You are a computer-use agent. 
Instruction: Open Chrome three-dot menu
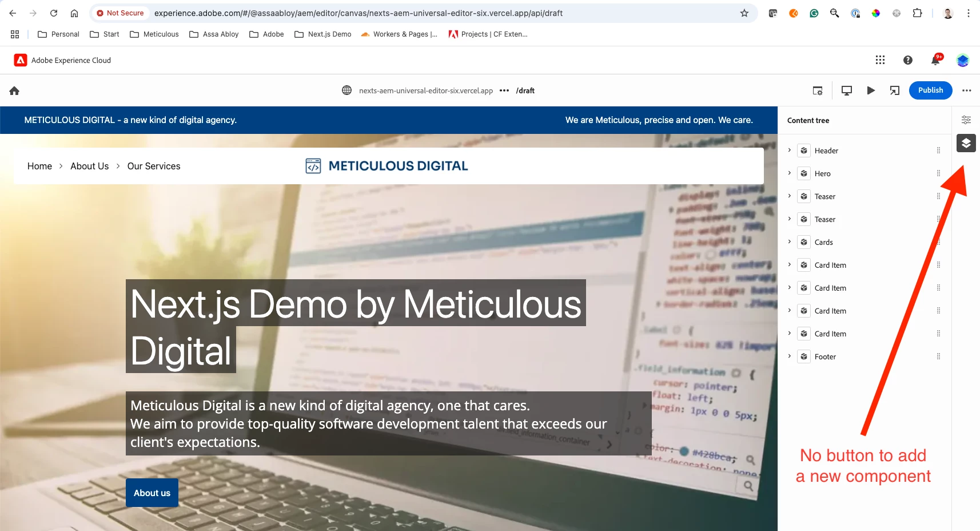coord(969,13)
